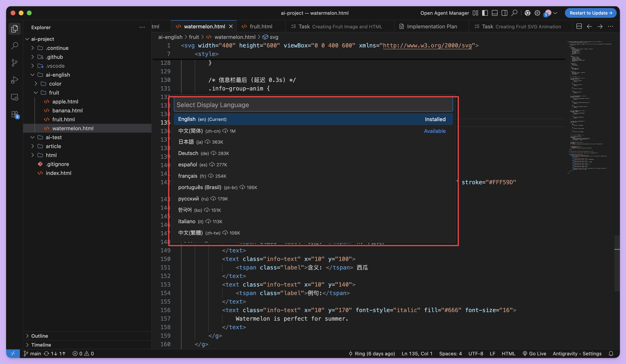This screenshot has height=364, width=626.
Task: Click Go Live in status bar
Action: (534, 353)
